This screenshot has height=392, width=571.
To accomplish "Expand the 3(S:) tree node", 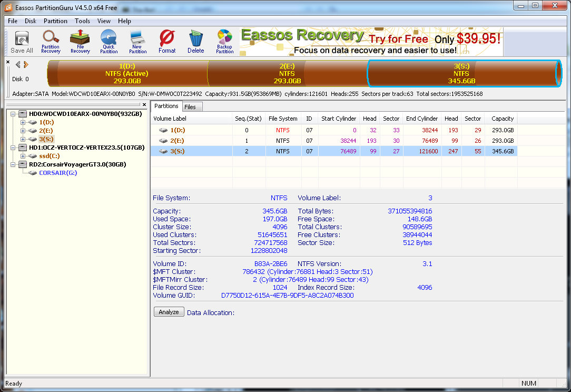I will click(23, 139).
